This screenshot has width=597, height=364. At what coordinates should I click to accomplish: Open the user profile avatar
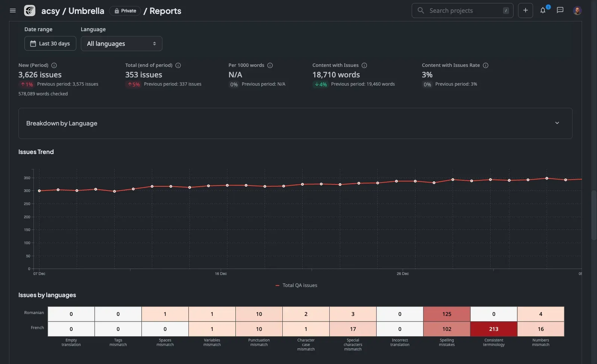pyautogui.click(x=577, y=11)
